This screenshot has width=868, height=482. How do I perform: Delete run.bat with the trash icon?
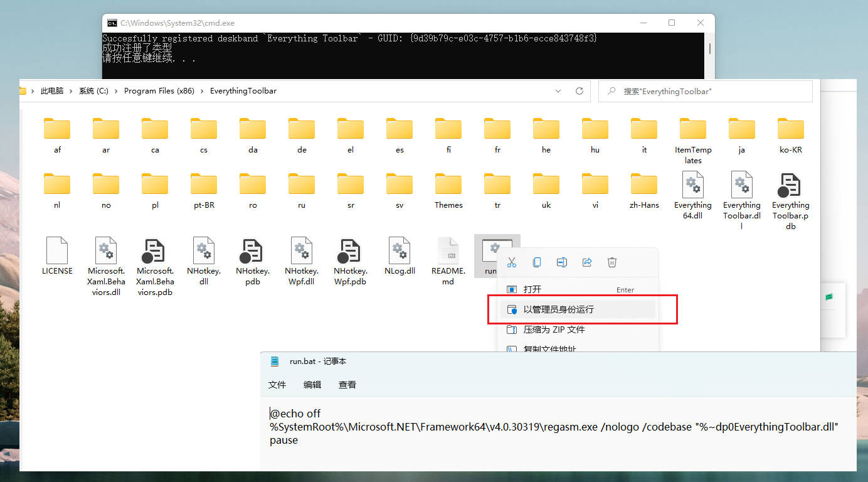(x=611, y=262)
